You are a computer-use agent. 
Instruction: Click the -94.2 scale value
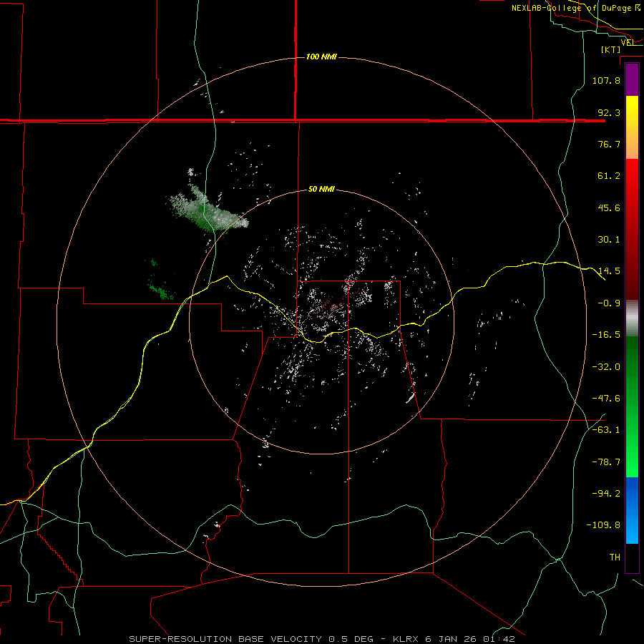pyautogui.click(x=606, y=494)
